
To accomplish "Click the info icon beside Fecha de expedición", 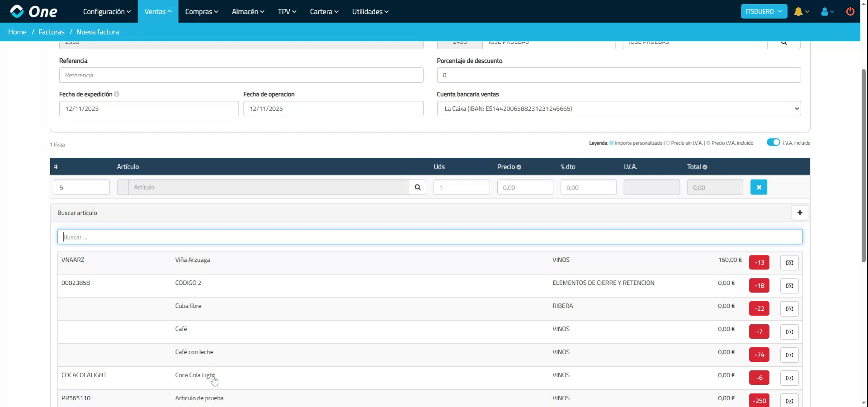I will tap(118, 94).
